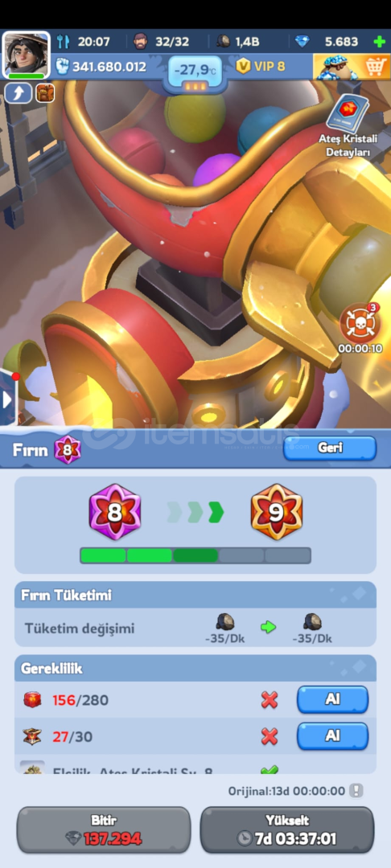Get more fire crystals with Al button
This screenshot has height=868, width=391.
332,700
